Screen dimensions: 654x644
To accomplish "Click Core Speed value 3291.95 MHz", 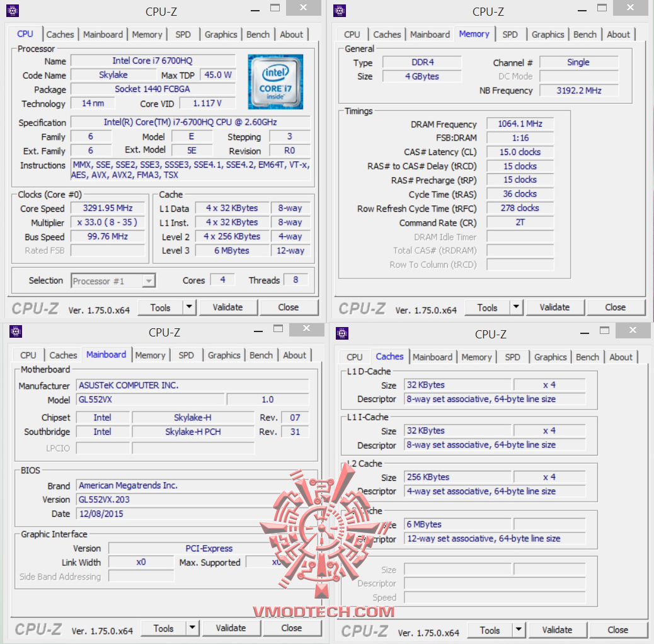I will coord(108,208).
